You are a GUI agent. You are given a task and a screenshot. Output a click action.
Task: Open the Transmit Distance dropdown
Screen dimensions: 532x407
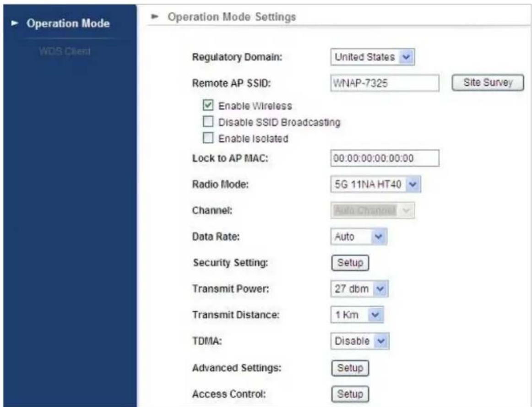pyautogui.click(x=357, y=315)
